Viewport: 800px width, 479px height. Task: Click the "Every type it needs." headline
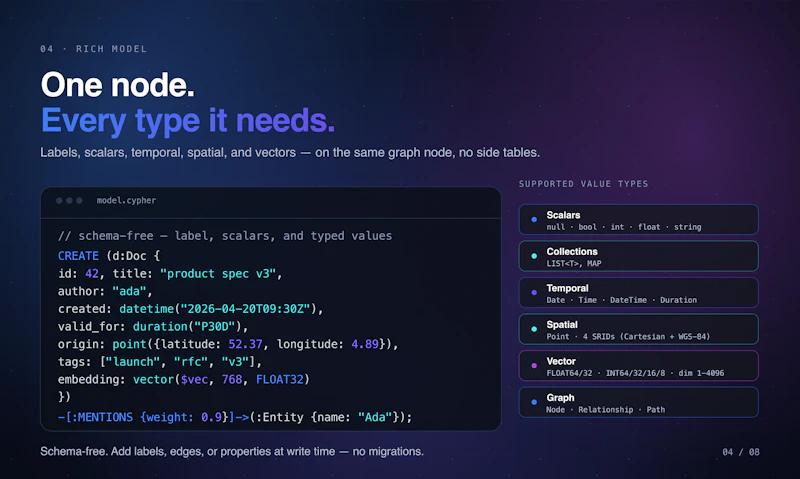(188, 121)
